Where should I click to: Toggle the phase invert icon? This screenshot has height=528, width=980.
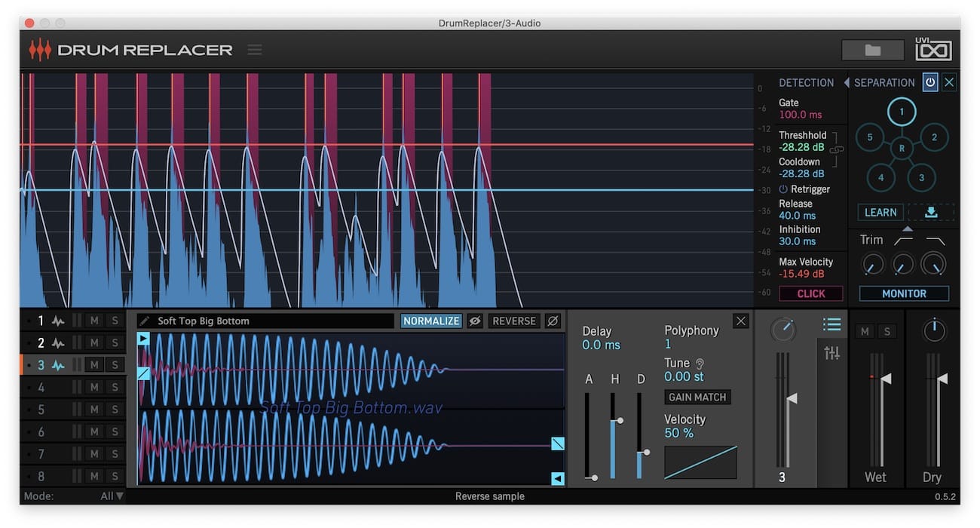point(553,321)
